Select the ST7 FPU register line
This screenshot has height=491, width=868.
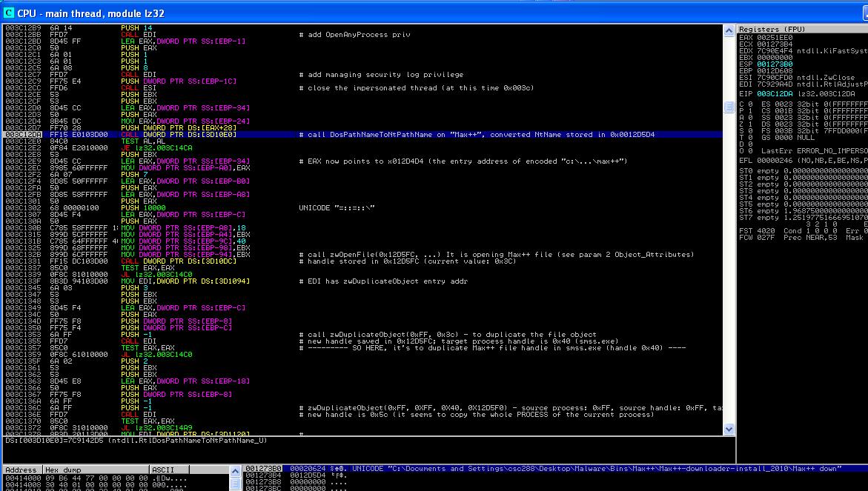(x=804, y=217)
